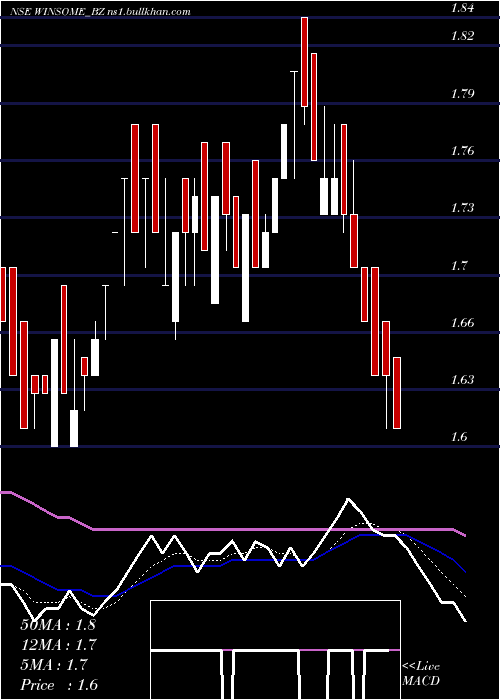Click the Price : 1.6 readout
Viewport: 500px width, 700px height.
point(59,685)
